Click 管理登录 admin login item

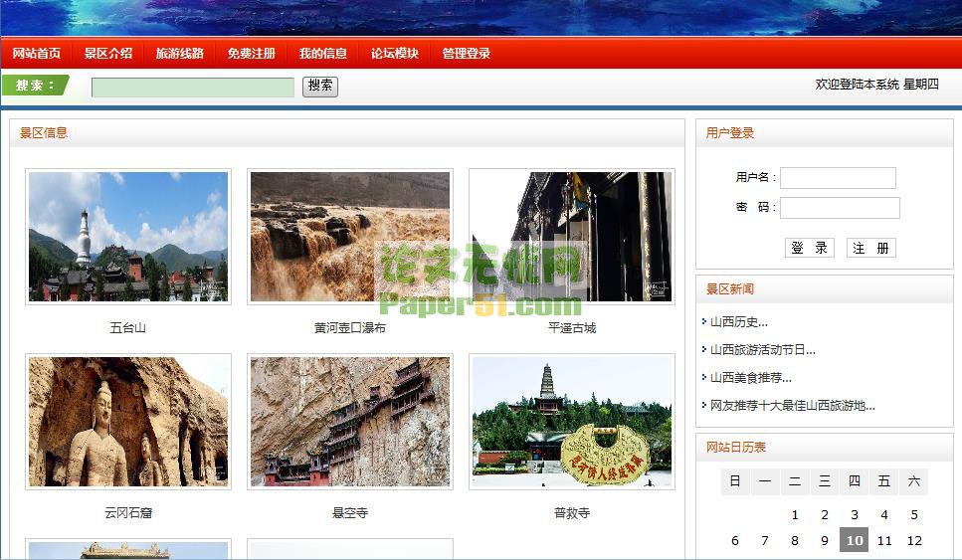pyautogui.click(x=466, y=54)
